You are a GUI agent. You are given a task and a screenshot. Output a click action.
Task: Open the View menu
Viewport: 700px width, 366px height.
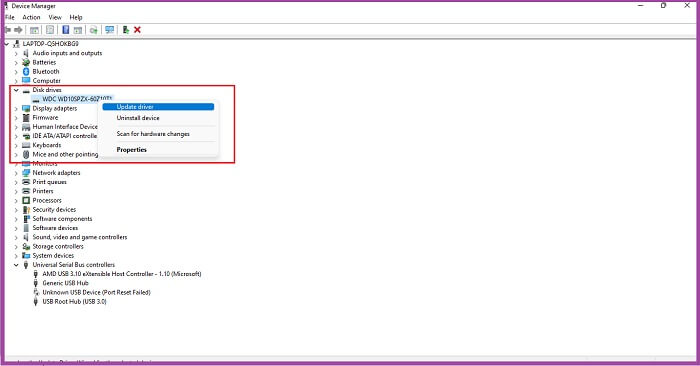(x=55, y=17)
